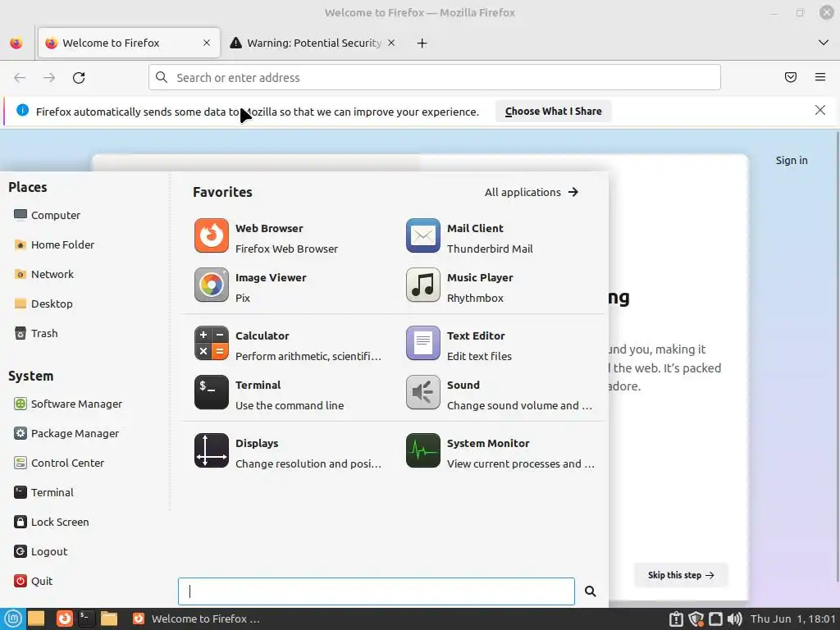Click Skip this step button
This screenshot has width=840, height=630.
pos(680,575)
